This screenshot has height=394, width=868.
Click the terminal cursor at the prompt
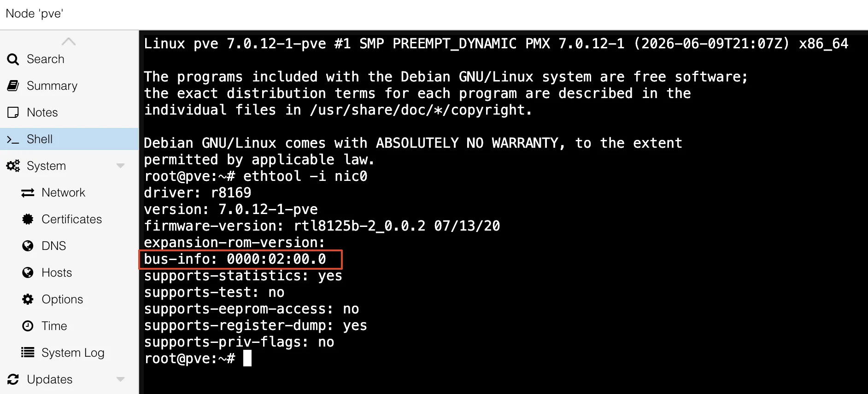(247, 358)
